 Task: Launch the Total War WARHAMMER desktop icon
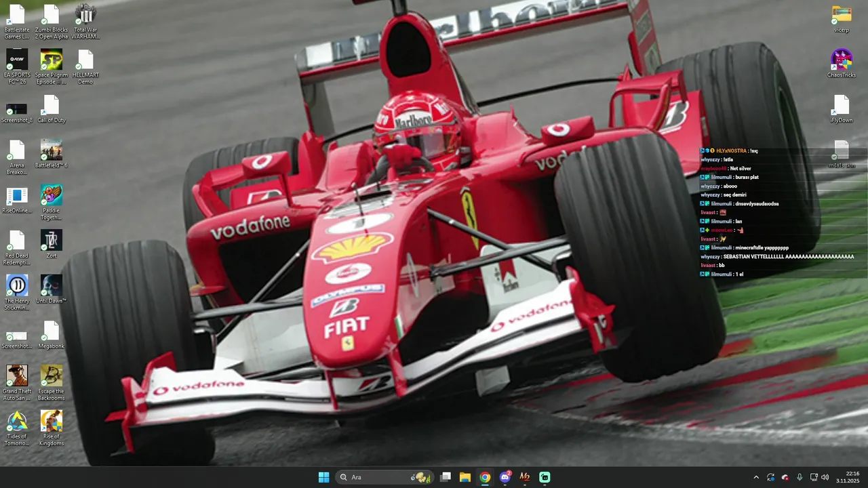point(85,22)
